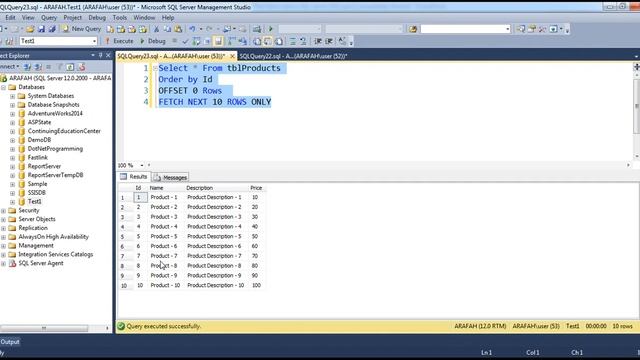Click the Open File folder icon
Screen dimensions: 640x360
(30, 29)
